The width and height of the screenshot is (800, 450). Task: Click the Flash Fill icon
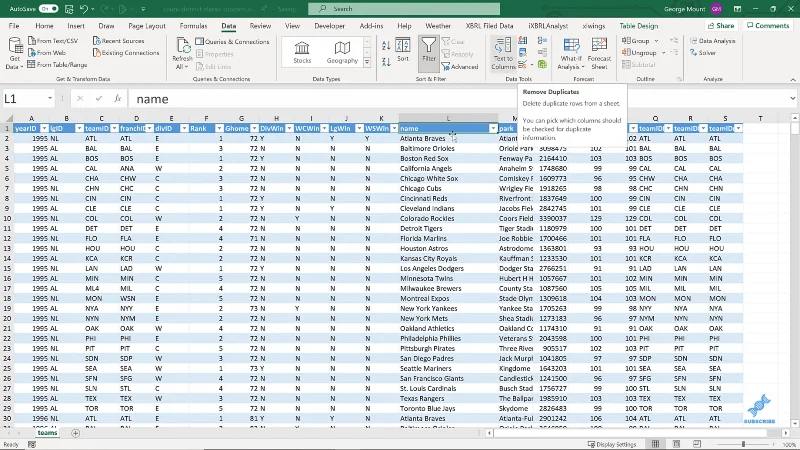click(x=523, y=40)
